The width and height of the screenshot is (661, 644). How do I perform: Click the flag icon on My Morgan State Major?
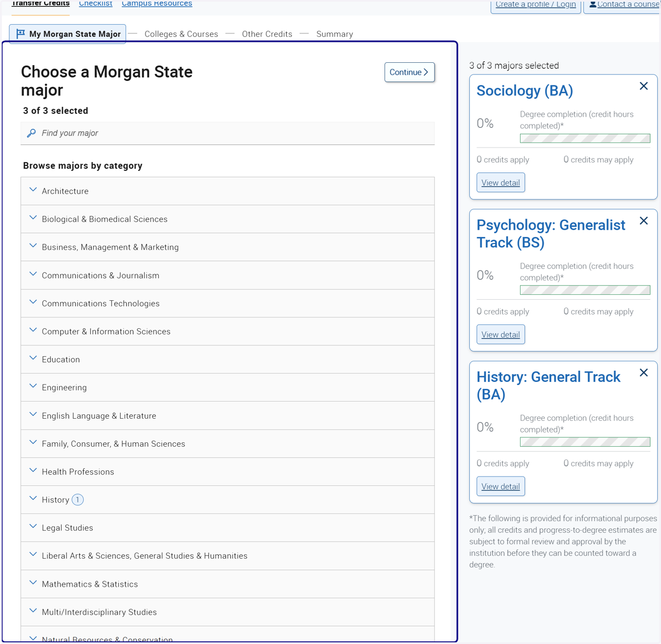point(20,34)
